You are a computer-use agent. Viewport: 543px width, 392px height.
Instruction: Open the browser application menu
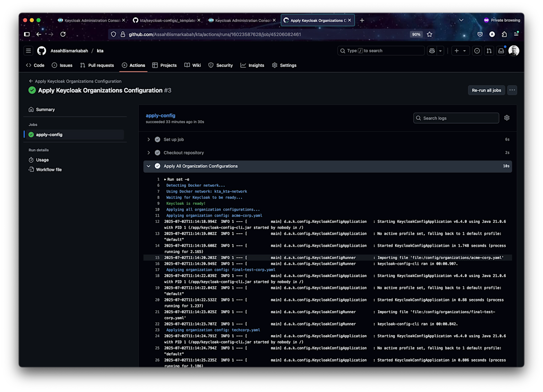(516, 34)
